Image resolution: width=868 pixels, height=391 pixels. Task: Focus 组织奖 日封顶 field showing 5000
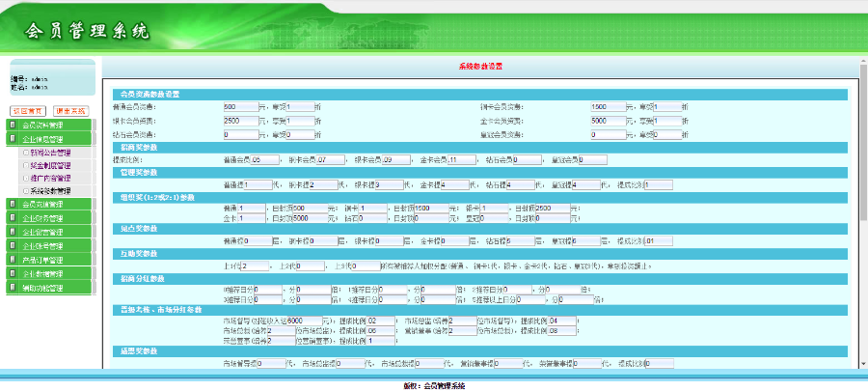coord(310,219)
